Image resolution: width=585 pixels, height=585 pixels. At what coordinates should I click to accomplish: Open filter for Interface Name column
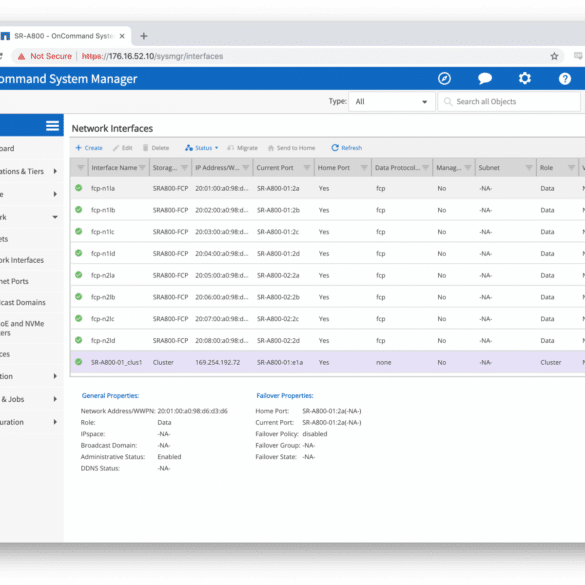(142, 168)
